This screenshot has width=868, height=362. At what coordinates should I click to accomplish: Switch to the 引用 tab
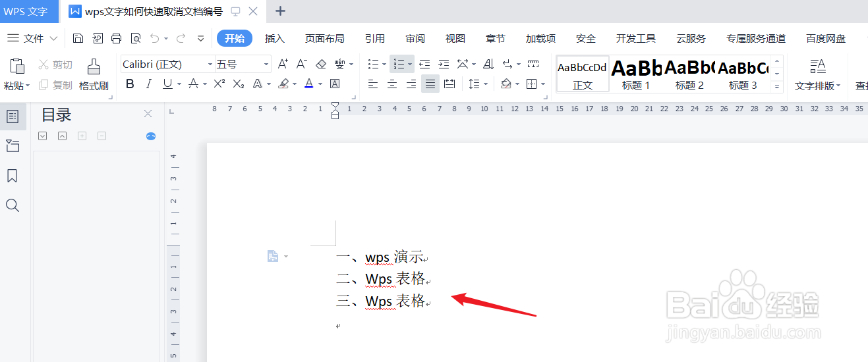pyautogui.click(x=375, y=38)
